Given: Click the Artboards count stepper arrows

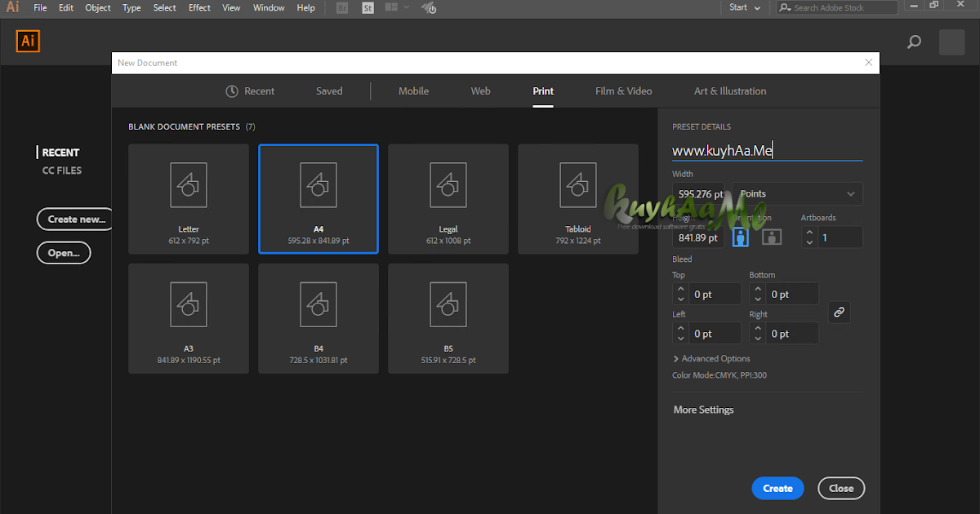Looking at the screenshot, I should click(x=809, y=237).
